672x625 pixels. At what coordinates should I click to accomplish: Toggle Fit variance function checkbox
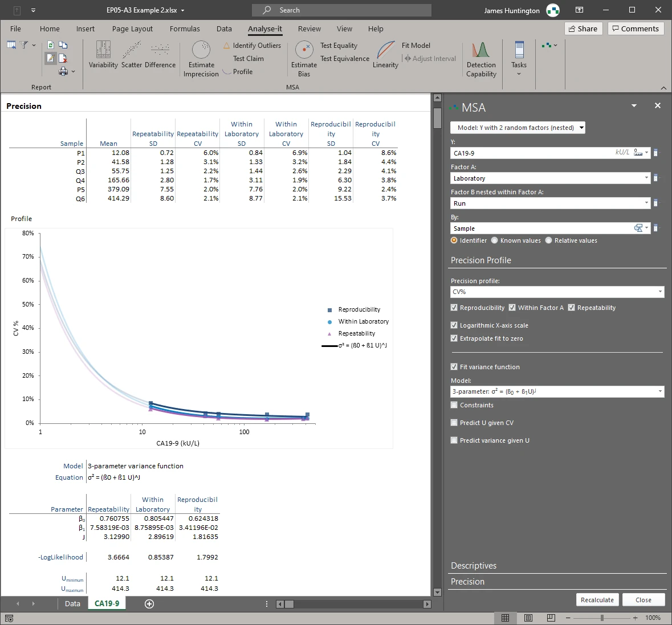click(454, 367)
